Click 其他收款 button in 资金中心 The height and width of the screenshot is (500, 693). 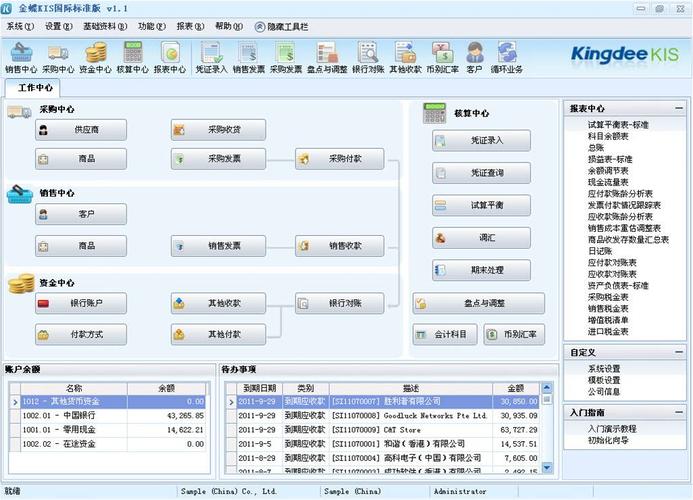point(218,303)
